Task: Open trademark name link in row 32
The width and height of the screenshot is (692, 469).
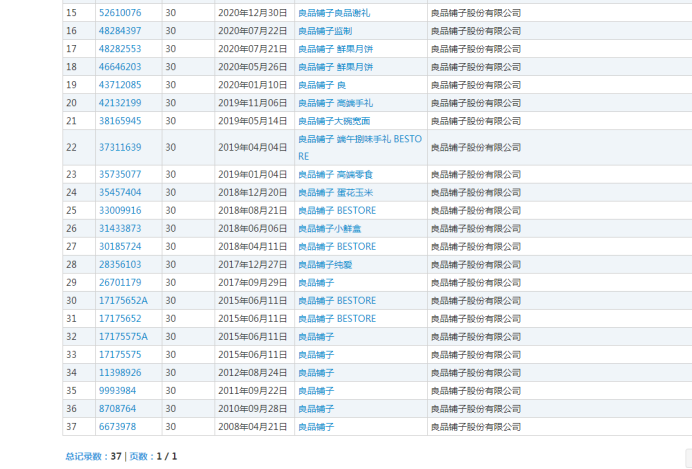Action: (x=316, y=337)
